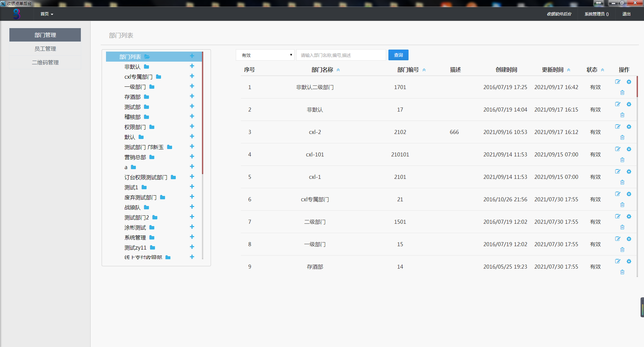
Task: Add sub-department under 部门列表 root with plus
Action: pyautogui.click(x=192, y=56)
